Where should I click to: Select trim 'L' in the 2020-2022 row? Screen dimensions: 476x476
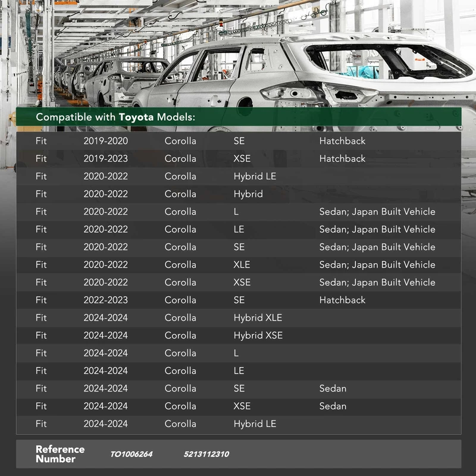(x=236, y=212)
